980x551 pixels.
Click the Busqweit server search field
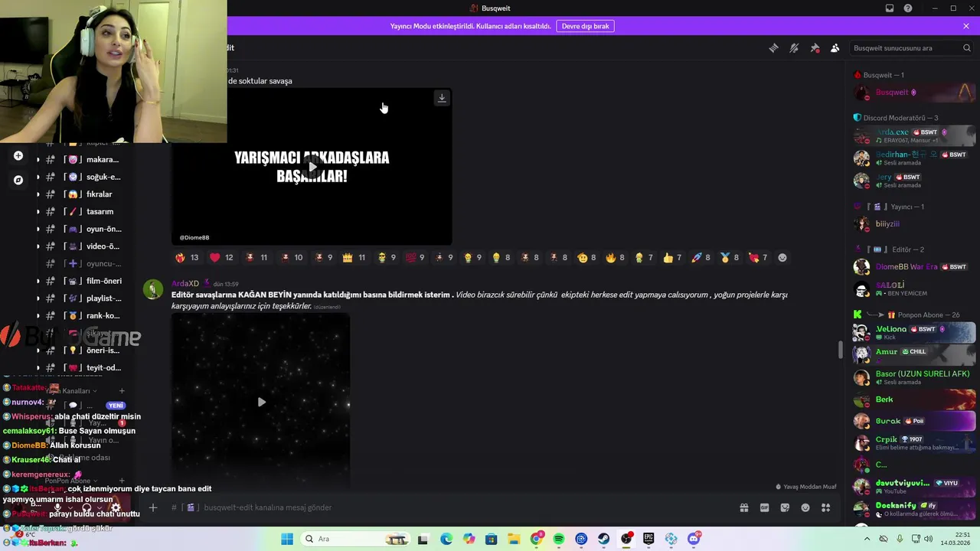pos(912,47)
